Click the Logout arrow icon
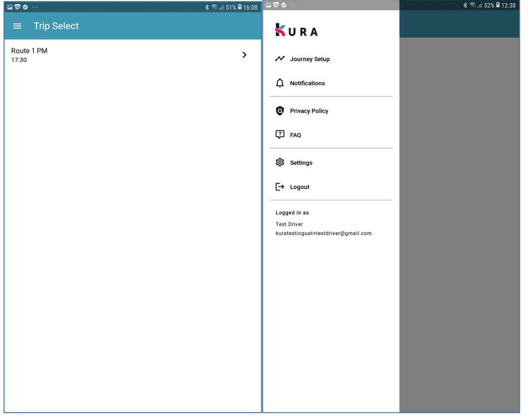Image resolution: width=529 pixels, height=420 pixels. coord(280,187)
